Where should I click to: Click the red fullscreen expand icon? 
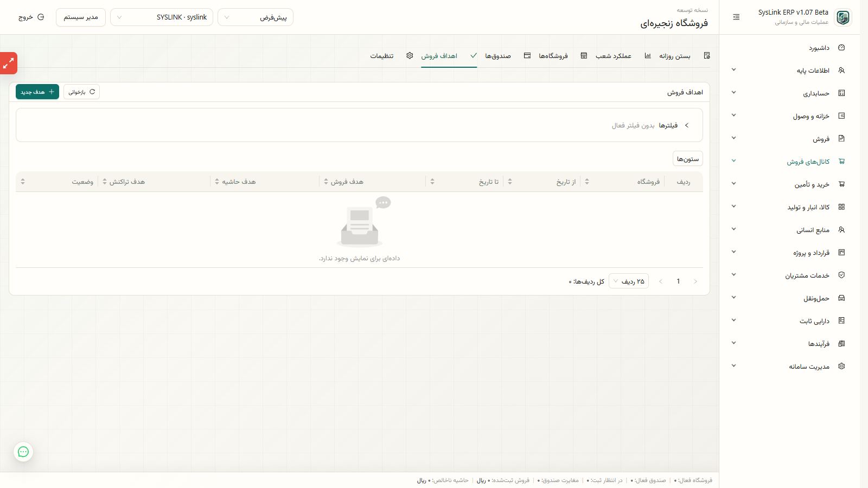(x=9, y=63)
